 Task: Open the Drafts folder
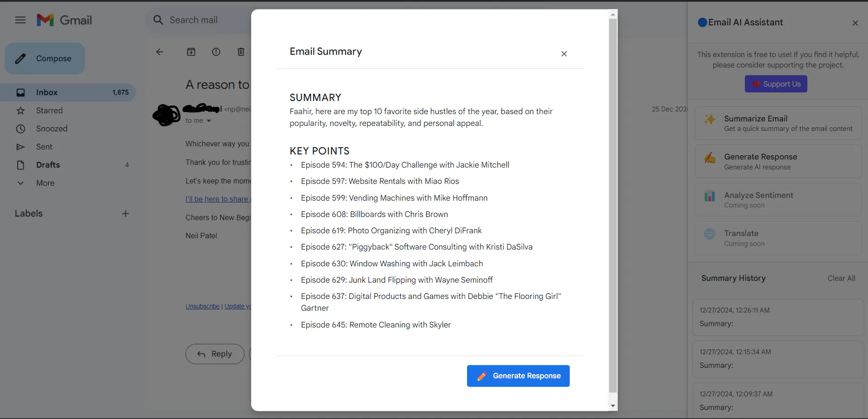pyautogui.click(x=68, y=165)
